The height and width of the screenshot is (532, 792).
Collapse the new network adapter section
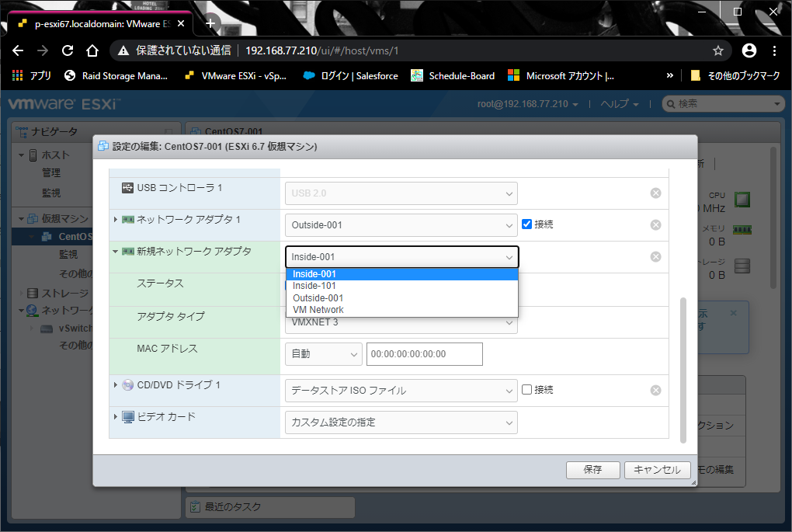point(115,251)
